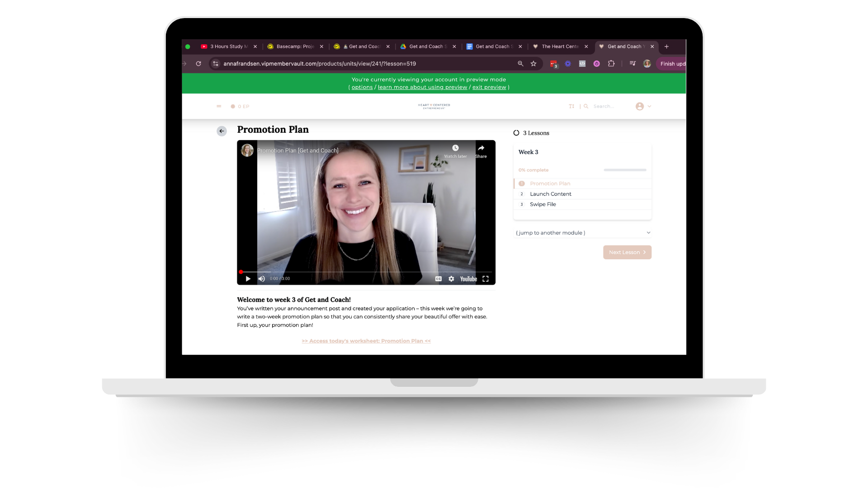Play the Promotion Plan video
Screen dimensions: 868x488
[248, 279]
